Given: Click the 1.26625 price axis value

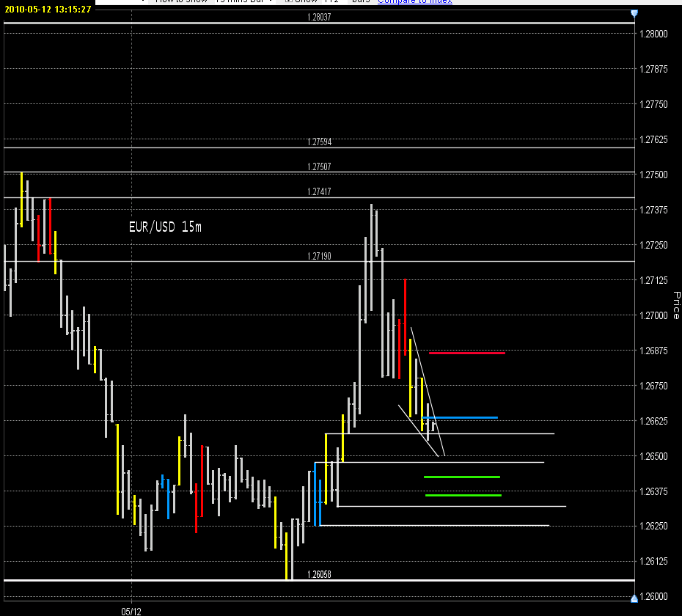Looking at the screenshot, I should [653, 421].
